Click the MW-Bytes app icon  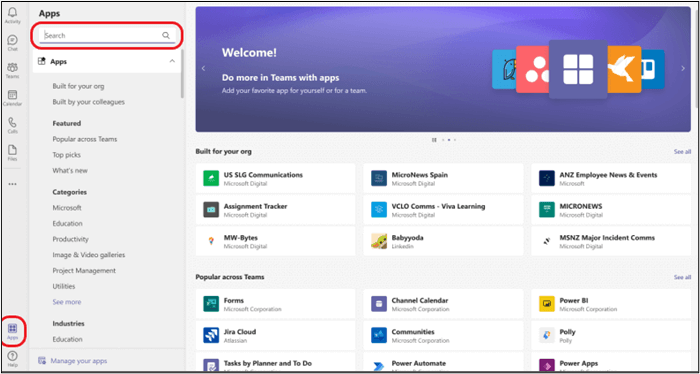(211, 241)
